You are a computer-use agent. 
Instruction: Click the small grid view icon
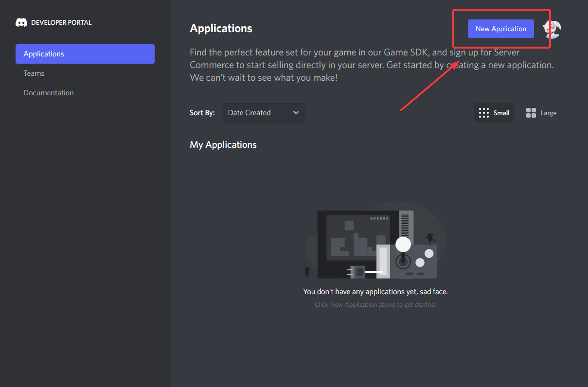coord(484,113)
